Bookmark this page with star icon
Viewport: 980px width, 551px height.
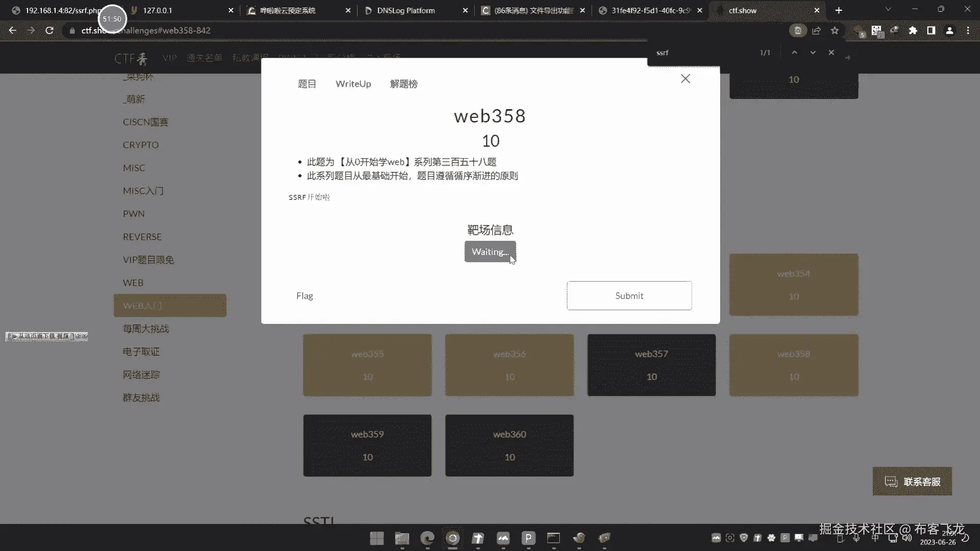[835, 31]
